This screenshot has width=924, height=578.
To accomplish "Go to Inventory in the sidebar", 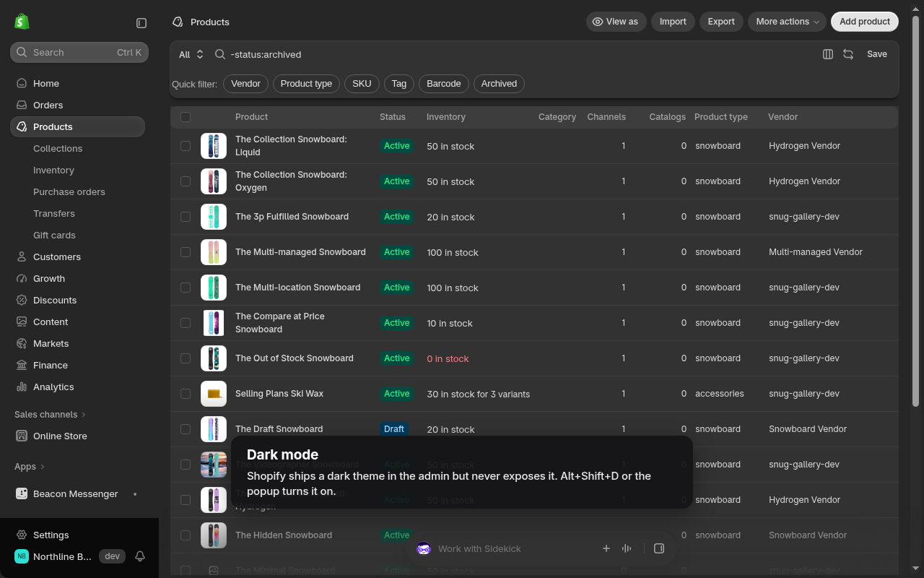I will [x=53, y=170].
